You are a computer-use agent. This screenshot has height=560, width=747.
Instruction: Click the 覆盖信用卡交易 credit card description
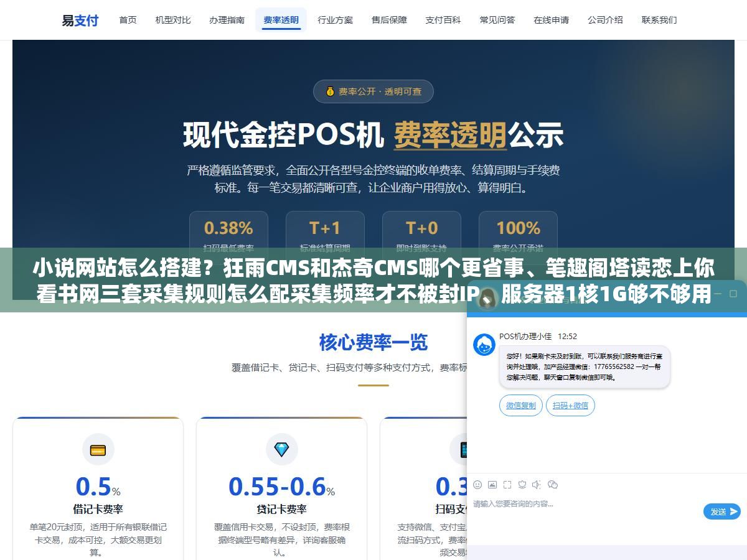coord(281,539)
